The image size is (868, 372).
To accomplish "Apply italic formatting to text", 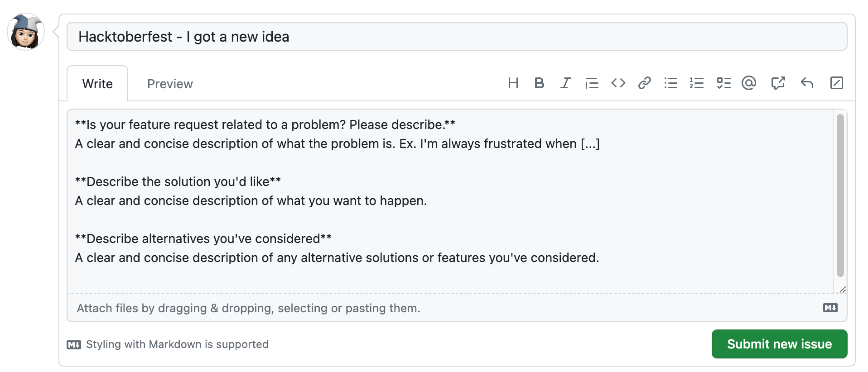I will tap(565, 83).
